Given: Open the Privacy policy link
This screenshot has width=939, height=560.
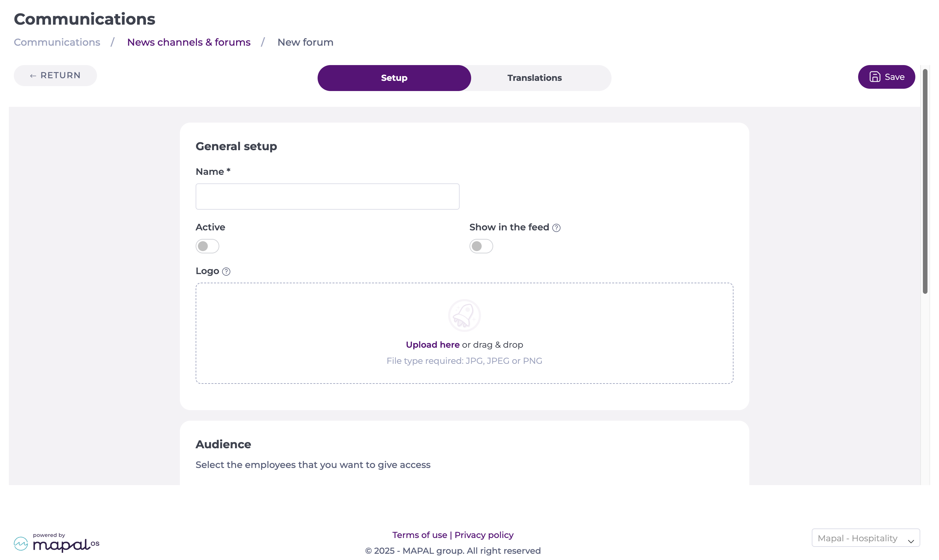Looking at the screenshot, I should click(x=484, y=535).
